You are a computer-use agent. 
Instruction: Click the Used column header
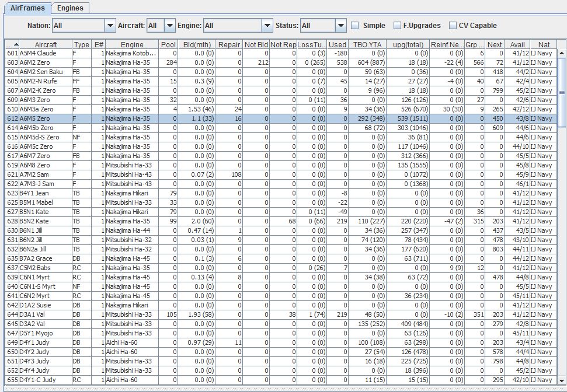pyautogui.click(x=338, y=44)
